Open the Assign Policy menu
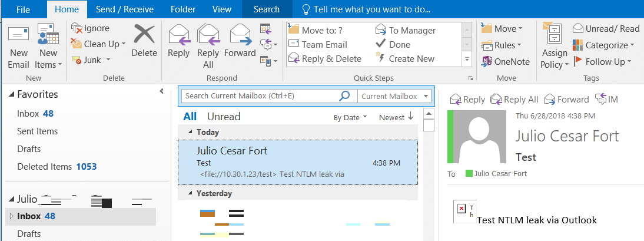644x241 pixels. tap(555, 47)
